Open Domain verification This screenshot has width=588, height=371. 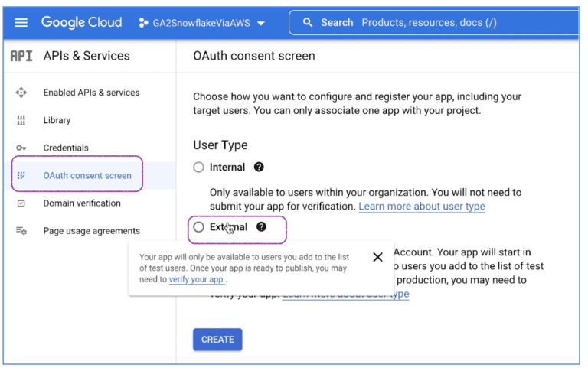tap(82, 203)
